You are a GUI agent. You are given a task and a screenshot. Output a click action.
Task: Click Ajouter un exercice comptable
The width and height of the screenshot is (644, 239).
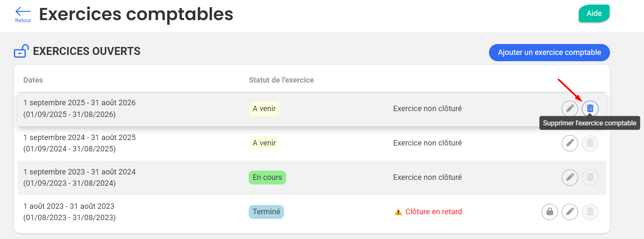click(549, 52)
